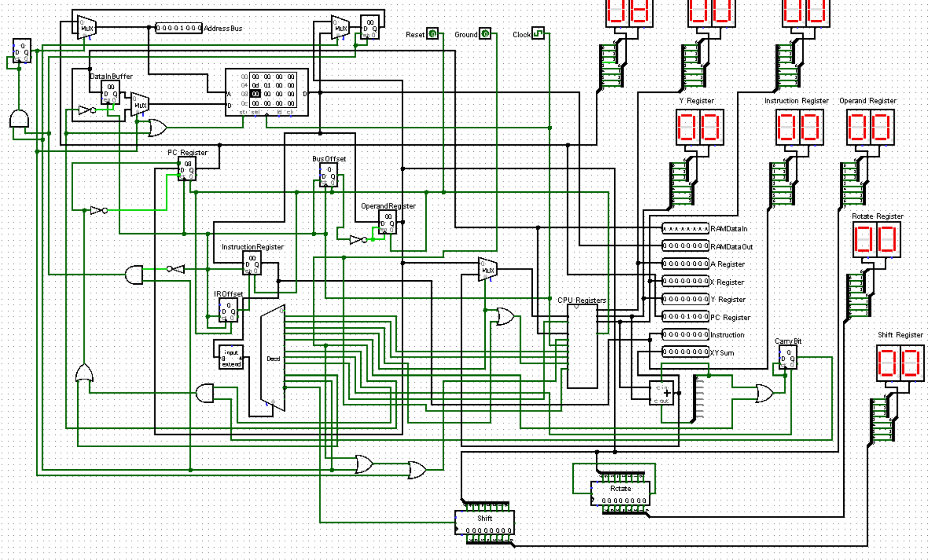The image size is (930, 560).
Task: Toggle the Clock signal
Action: tap(537, 34)
